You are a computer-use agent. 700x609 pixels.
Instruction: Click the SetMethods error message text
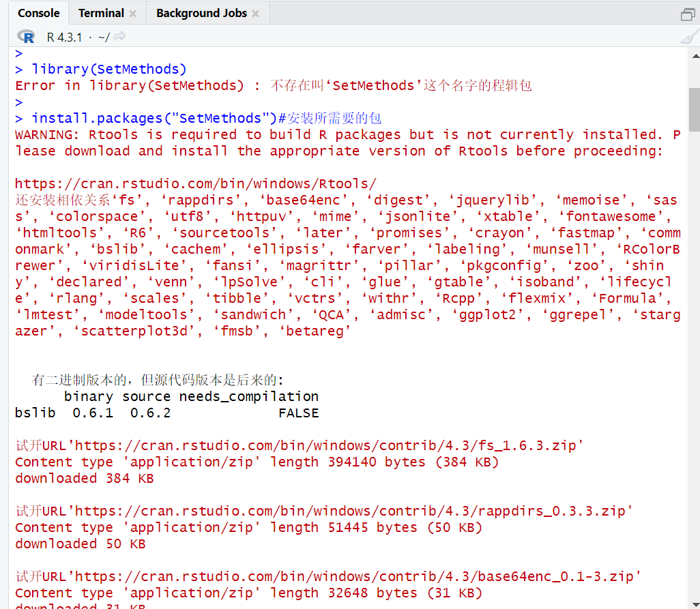(x=205, y=85)
